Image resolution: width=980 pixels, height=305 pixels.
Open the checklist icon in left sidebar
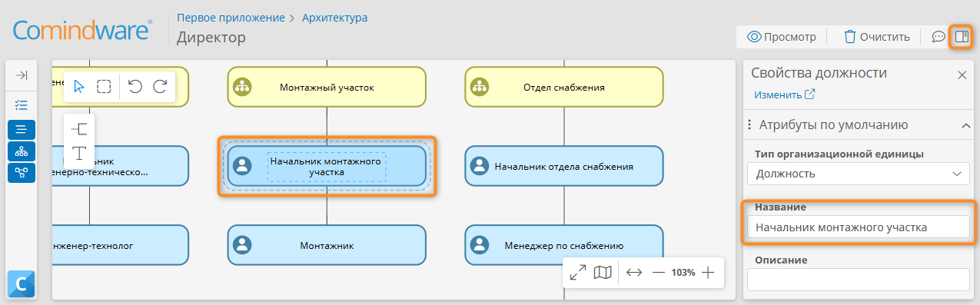[x=22, y=104]
